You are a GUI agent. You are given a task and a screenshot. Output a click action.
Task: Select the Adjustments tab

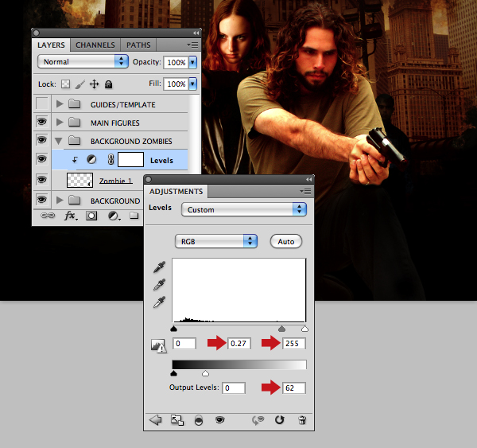point(176,192)
